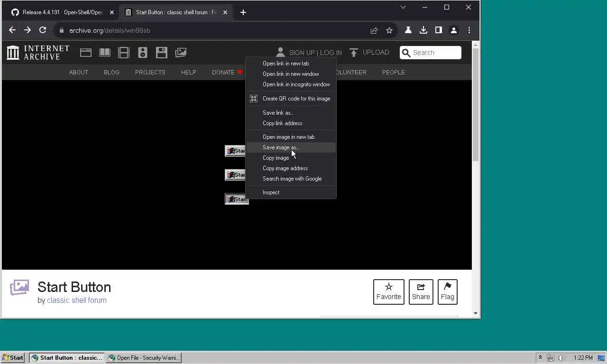The width and height of the screenshot is (607, 364).
Task: Choose Inspect from context menu
Action: point(291,192)
